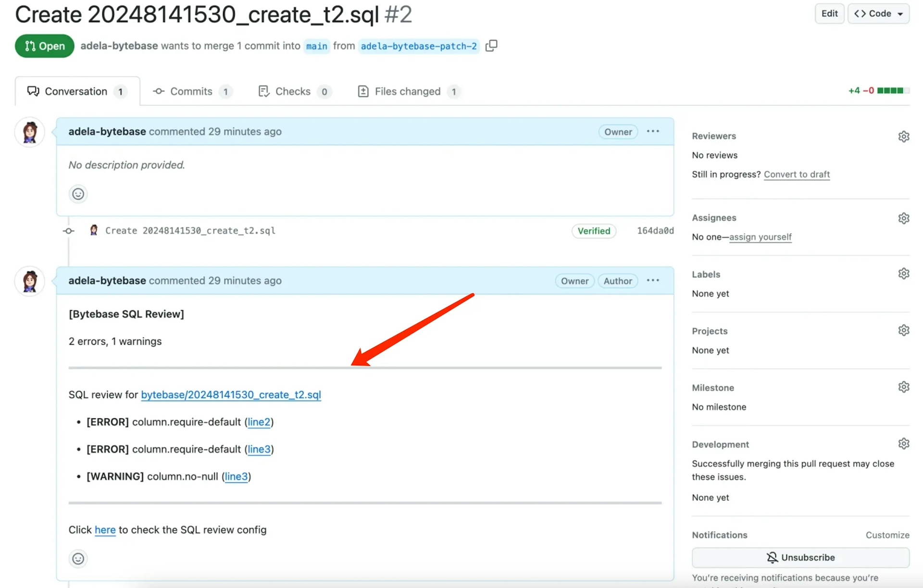Viewport: 923px width, 588px height.
Task: Click the Reviewers settings gear icon
Action: point(903,136)
